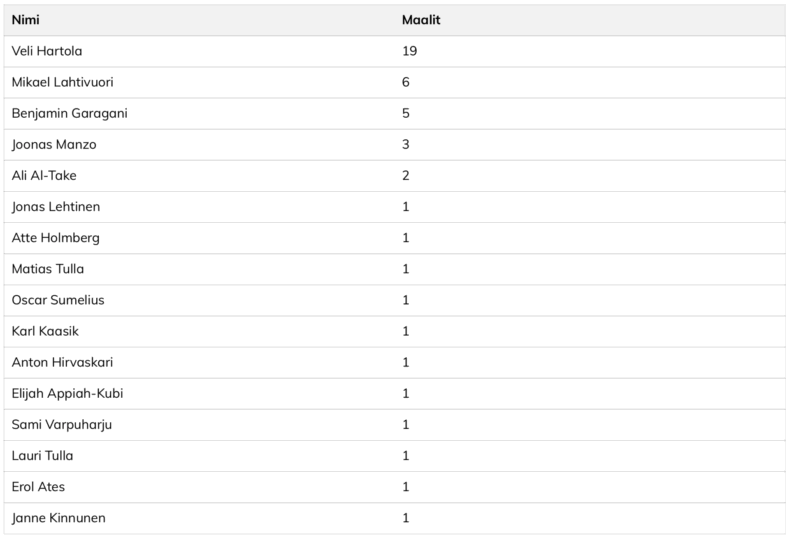This screenshot has width=790, height=540.
Task: Click the Maalit column header
Action: 421,20
